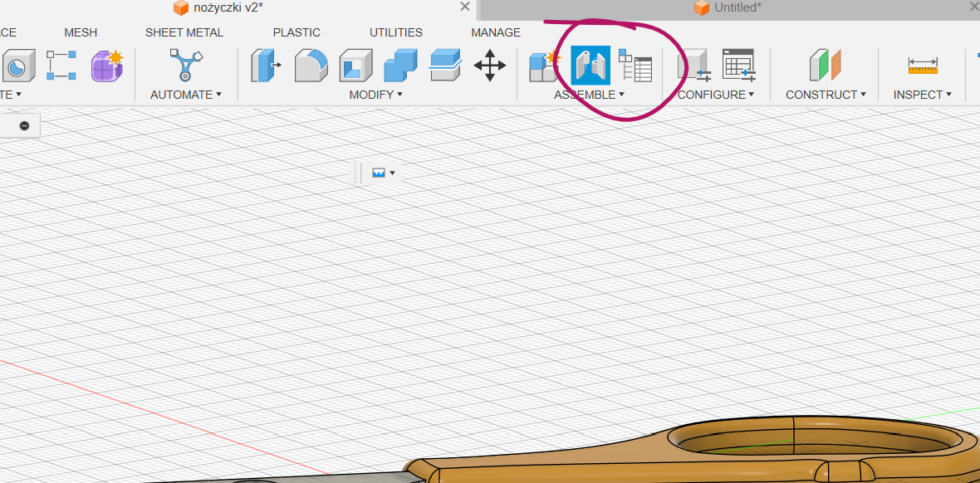Select the Fillet tool
Viewport: 980px width, 483px height.
click(311, 66)
